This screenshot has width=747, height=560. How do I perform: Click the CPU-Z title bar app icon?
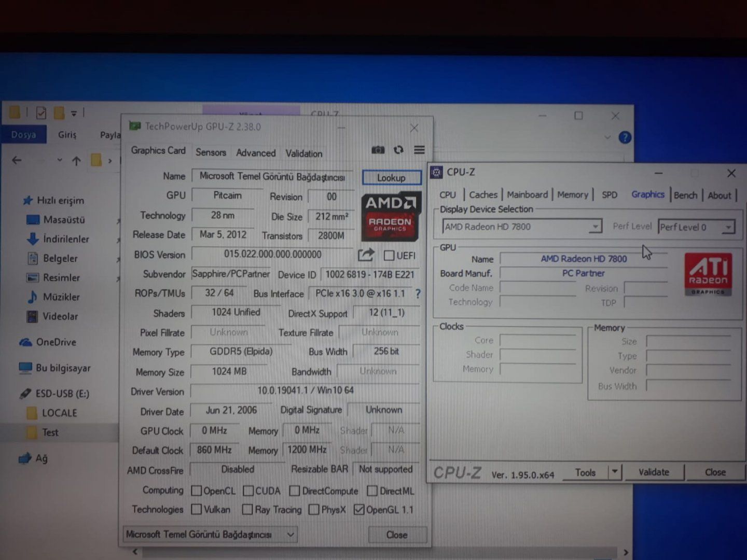437,172
